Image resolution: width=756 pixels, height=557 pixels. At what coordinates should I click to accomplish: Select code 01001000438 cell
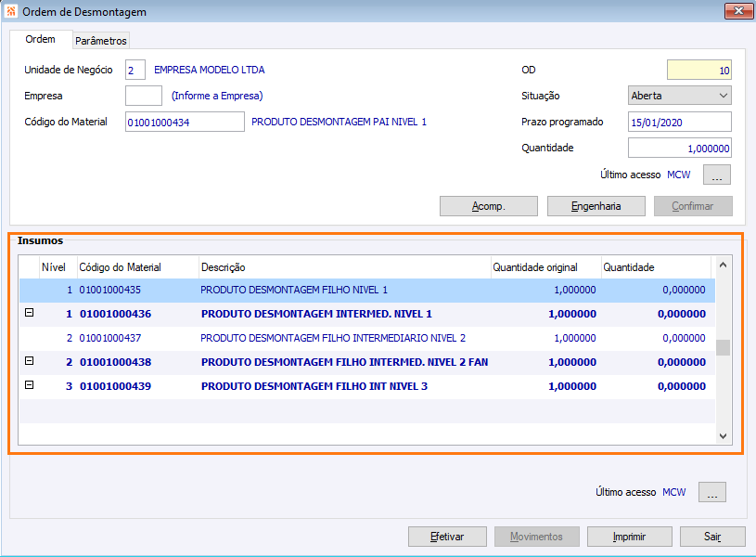pyautogui.click(x=116, y=362)
